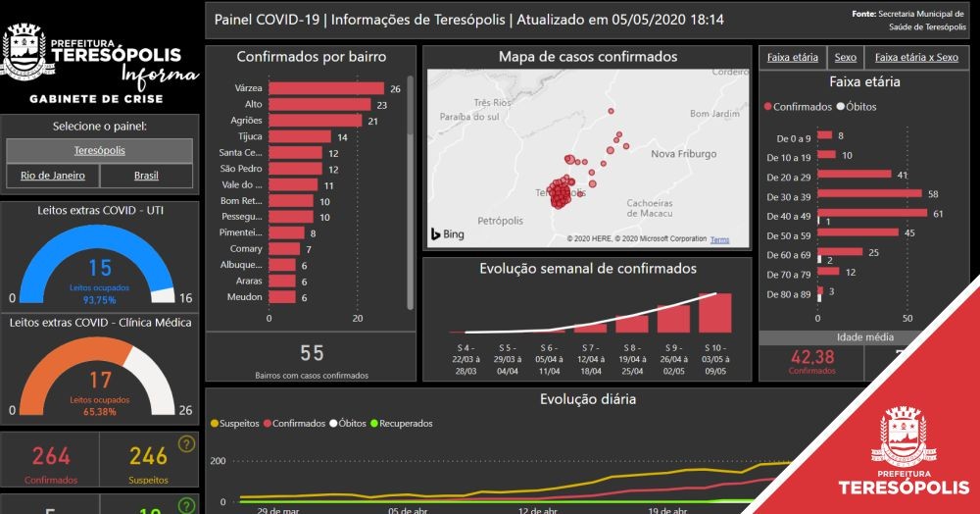Screen dimensions: 980x514
Task: Open the Brasil panel
Action: 146,176
